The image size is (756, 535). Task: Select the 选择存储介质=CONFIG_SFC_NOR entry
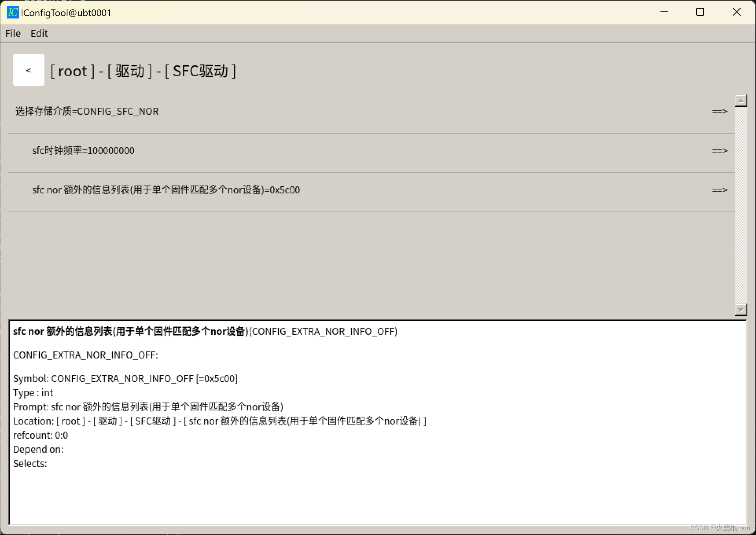click(x=87, y=112)
